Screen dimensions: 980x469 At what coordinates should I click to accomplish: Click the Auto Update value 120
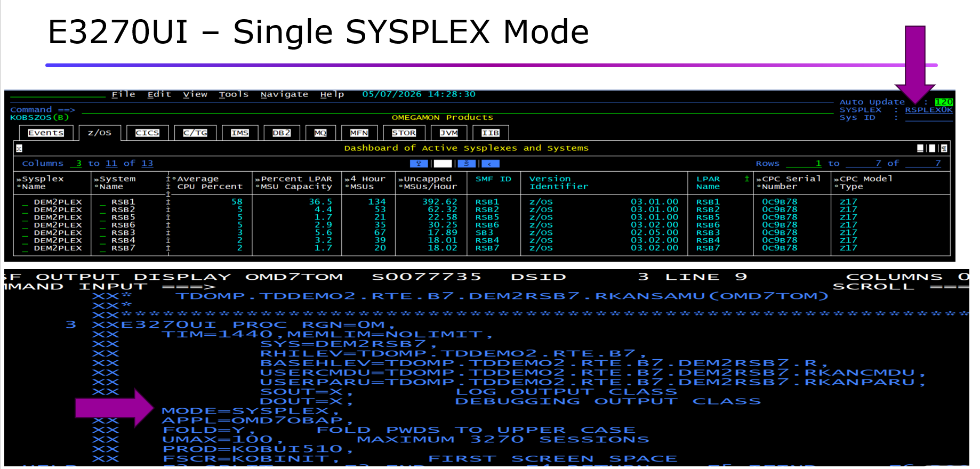click(944, 102)
